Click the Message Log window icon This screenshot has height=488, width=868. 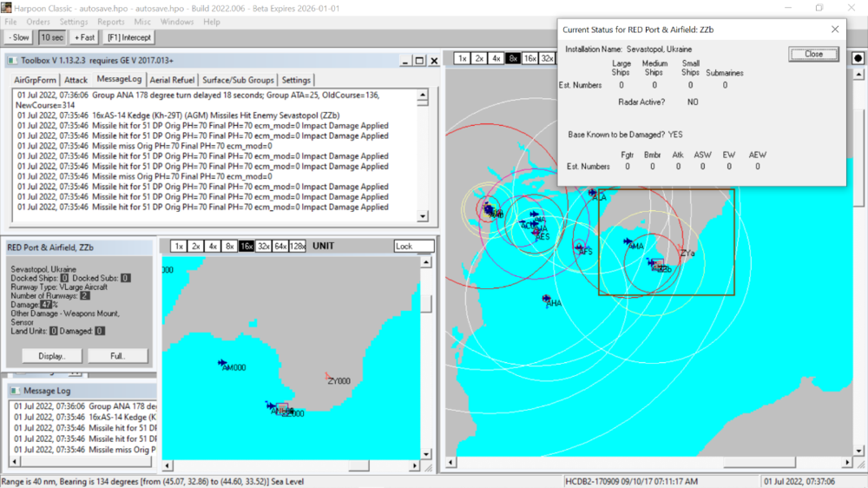click(x=16, y=391)
